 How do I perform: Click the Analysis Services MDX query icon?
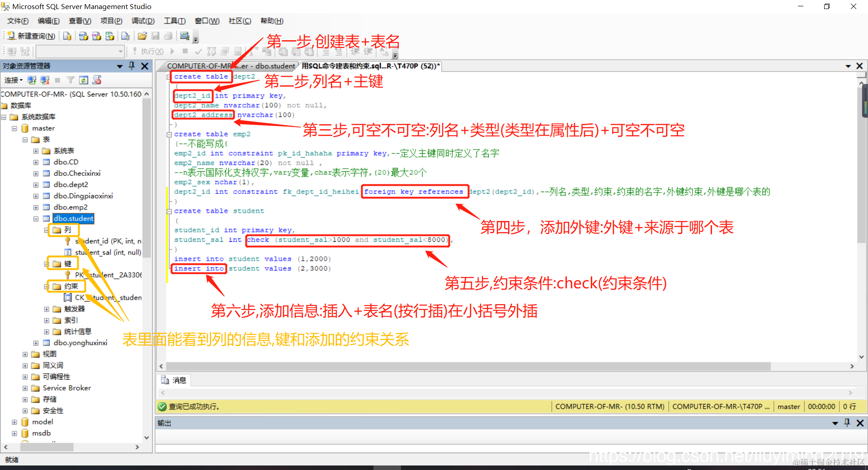point(83,36)
